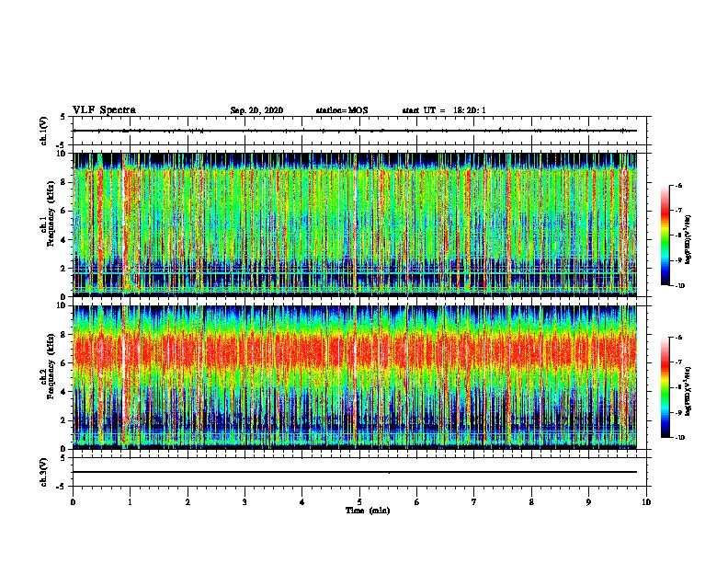This screenshot has height=563, width=728.
Task: Select the "ch.3(V)" waveform axis label
Action: 43,472
